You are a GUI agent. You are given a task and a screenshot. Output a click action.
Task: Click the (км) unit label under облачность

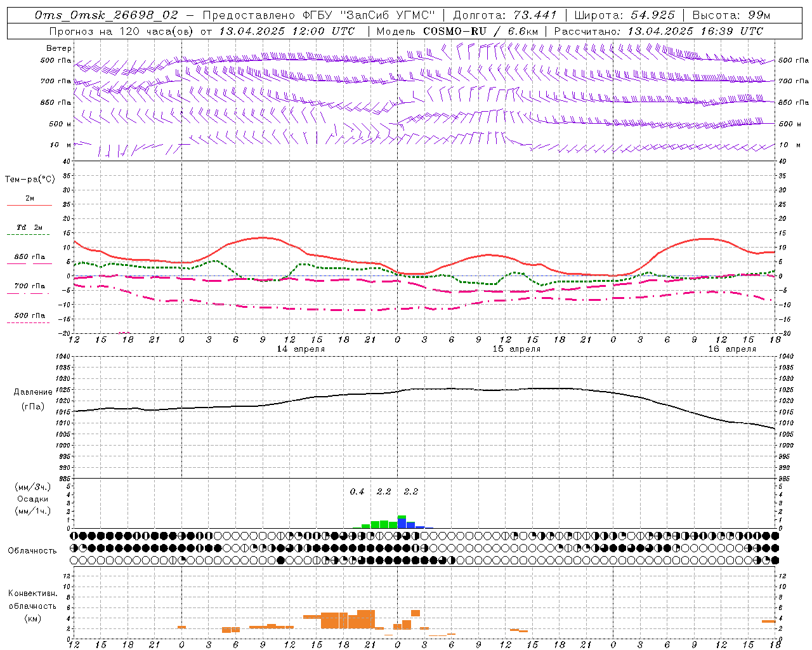[x=32, y=618]
